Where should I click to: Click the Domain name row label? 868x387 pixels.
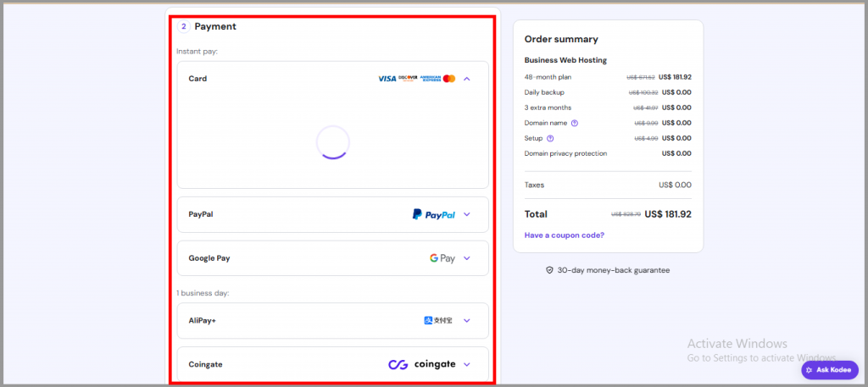point(546,124)
